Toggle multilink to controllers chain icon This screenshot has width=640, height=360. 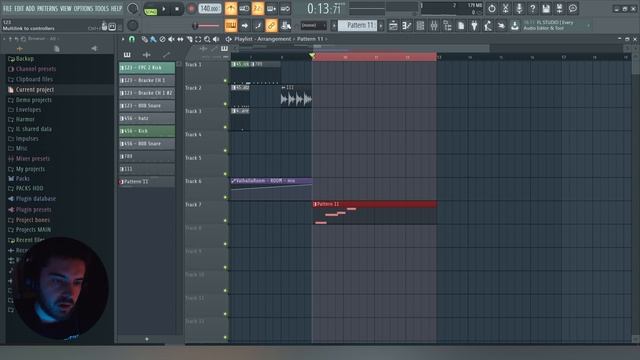coord(271,26)
